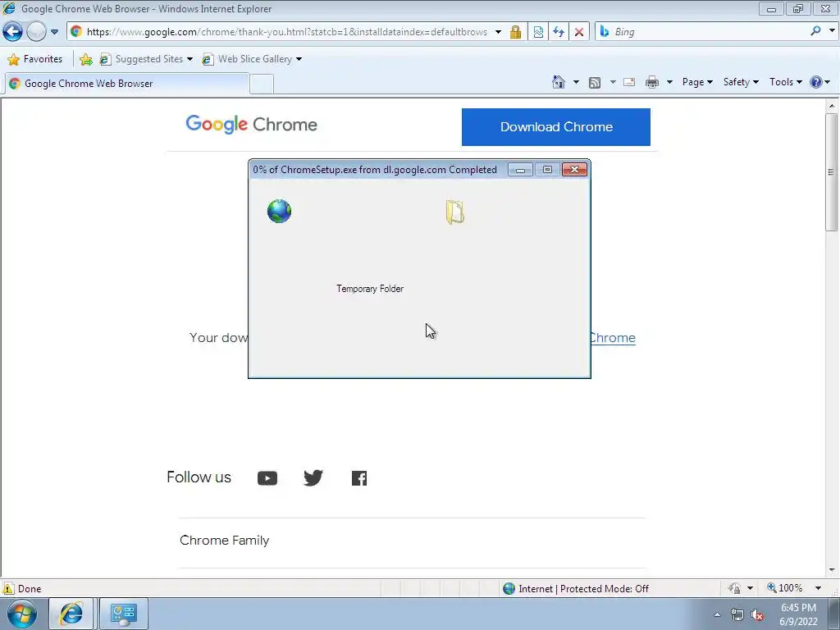Close the ChromeSetup download dialog
Screen dimensions: 840x630
click(x=574, y=170)
